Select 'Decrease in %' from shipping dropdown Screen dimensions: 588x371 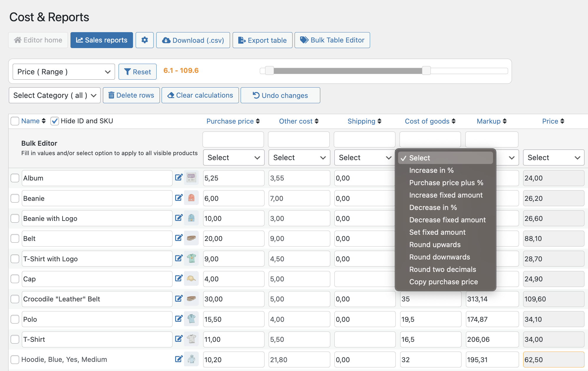[x=433, y=207]
